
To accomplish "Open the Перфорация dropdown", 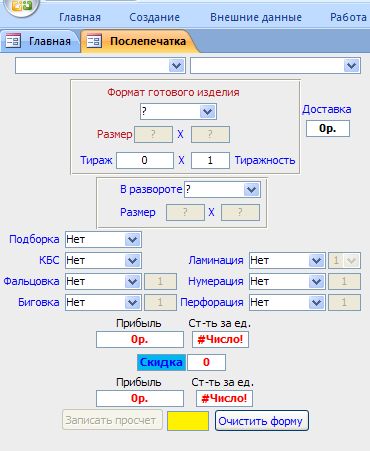I will click(x=316, y=303).
